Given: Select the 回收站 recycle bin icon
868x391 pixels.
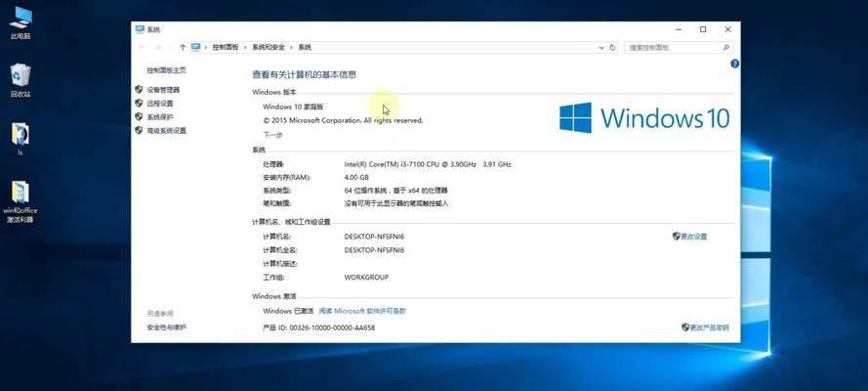Looking at the screenshot, I should pyautogui.click(x=21, y=80).
